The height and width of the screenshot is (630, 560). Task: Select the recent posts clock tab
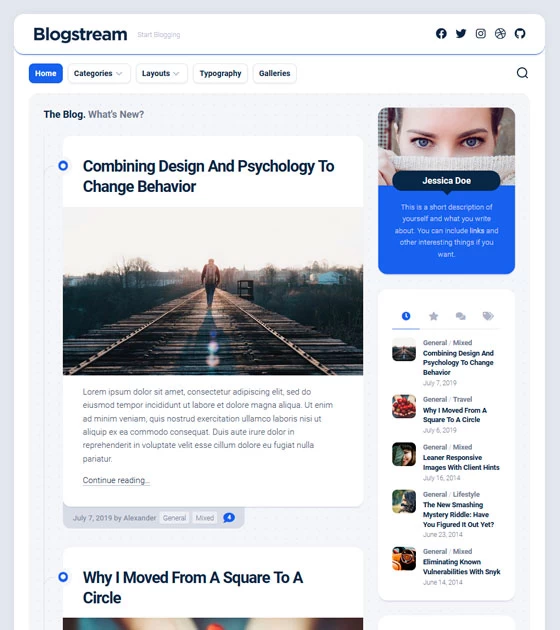(x=406, y=316)
